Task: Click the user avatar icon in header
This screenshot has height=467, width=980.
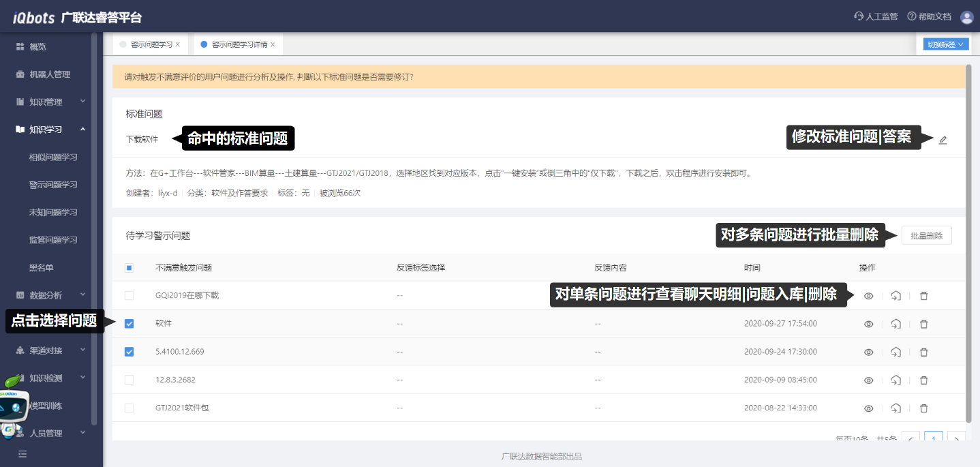Action: [x=966, y=17]
